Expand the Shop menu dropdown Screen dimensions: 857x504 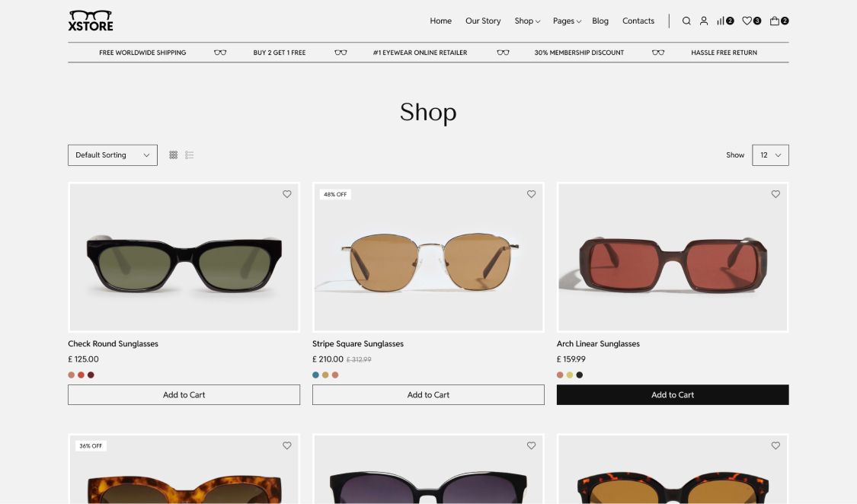pyautogui.click(x=527, y=21)
